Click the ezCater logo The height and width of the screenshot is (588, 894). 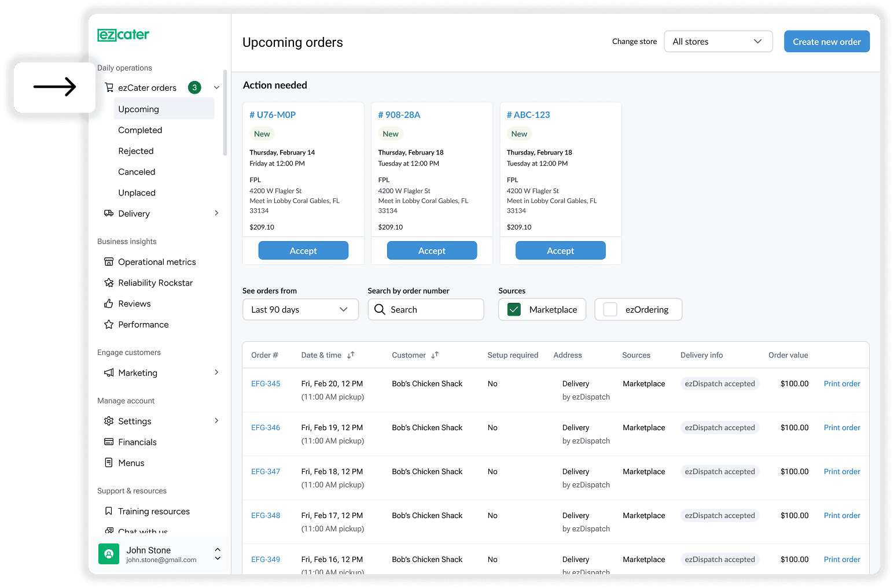123,35
